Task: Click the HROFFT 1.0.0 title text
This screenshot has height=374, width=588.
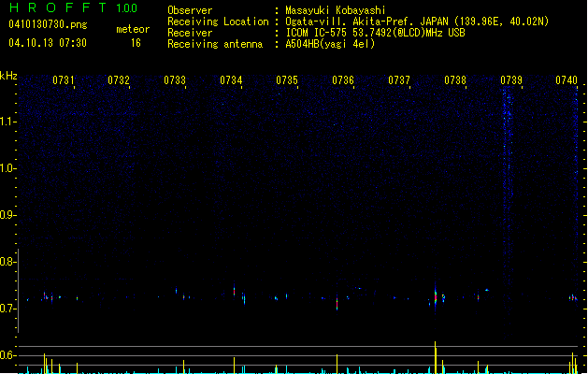Action: point(73,7)
